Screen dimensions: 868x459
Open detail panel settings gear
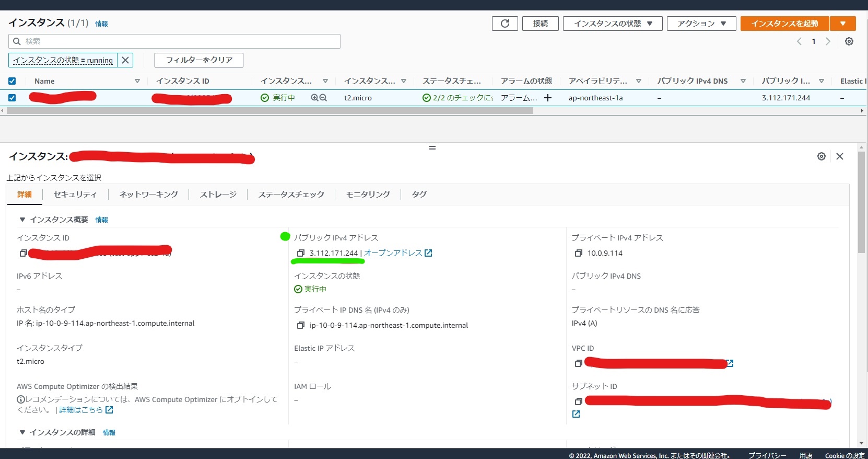tap(822, 156)
